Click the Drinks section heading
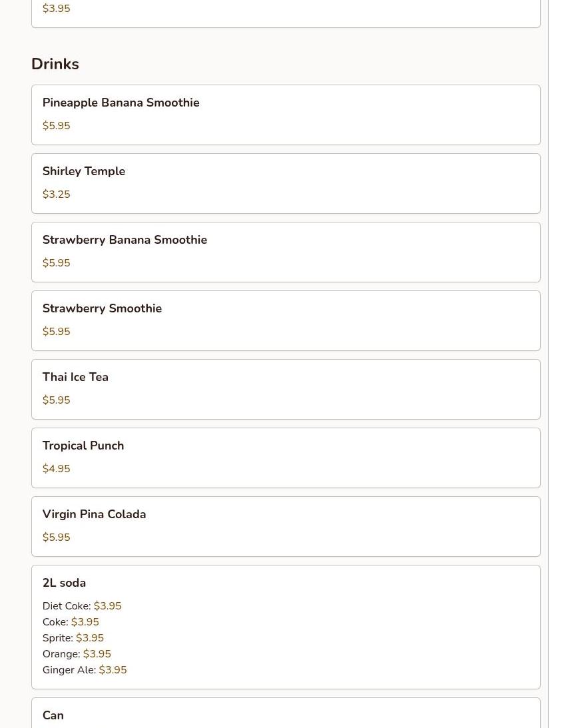This screenshot has width=562, height=728. (55, 64)
